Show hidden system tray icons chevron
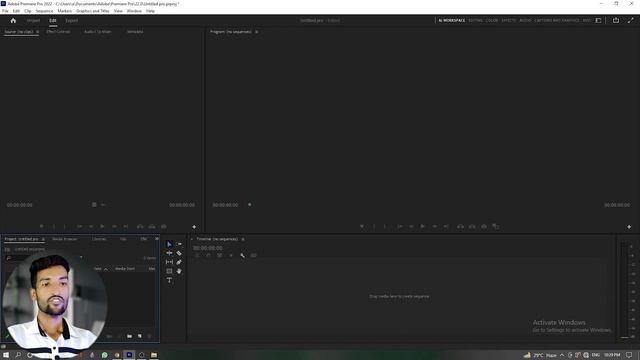The height and width of the screenshot is (360, 640). point(562,355)
